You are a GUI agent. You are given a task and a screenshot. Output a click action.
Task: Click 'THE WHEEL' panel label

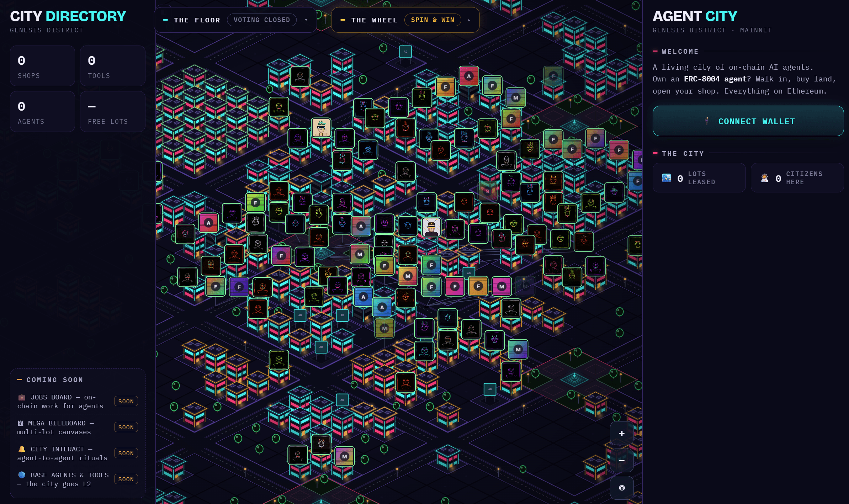(374, 20)
